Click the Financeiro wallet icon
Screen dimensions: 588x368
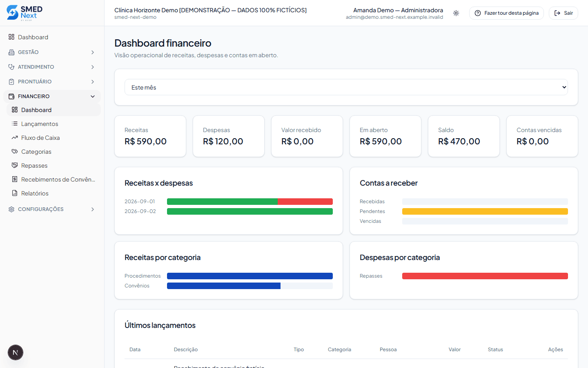(11, 96)
